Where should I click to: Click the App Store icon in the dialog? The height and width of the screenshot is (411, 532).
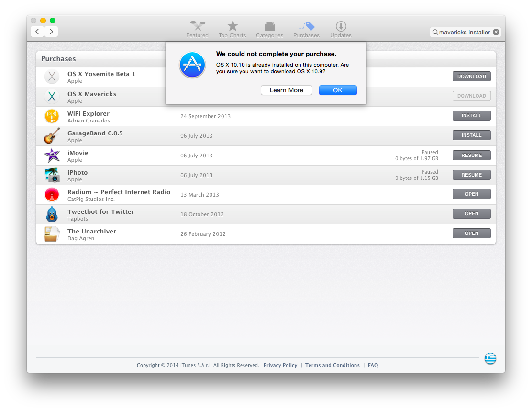[192, 65]
